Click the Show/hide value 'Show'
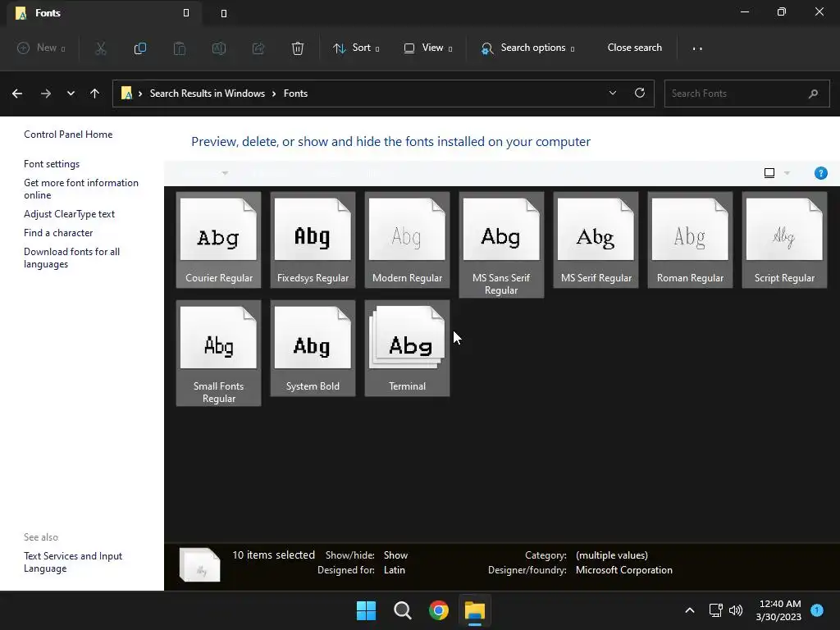The image size is (840, 630). pos(395,555)
